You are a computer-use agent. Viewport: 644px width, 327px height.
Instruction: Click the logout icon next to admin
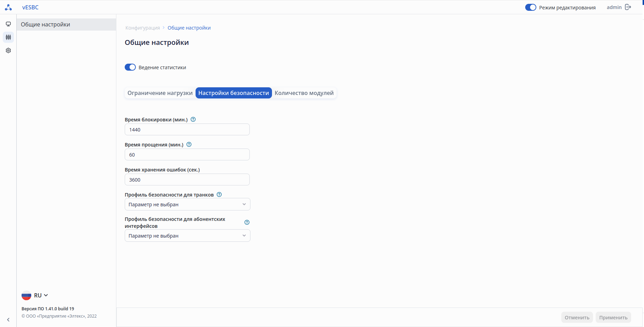pyautogui.click(x=628, y=7)
